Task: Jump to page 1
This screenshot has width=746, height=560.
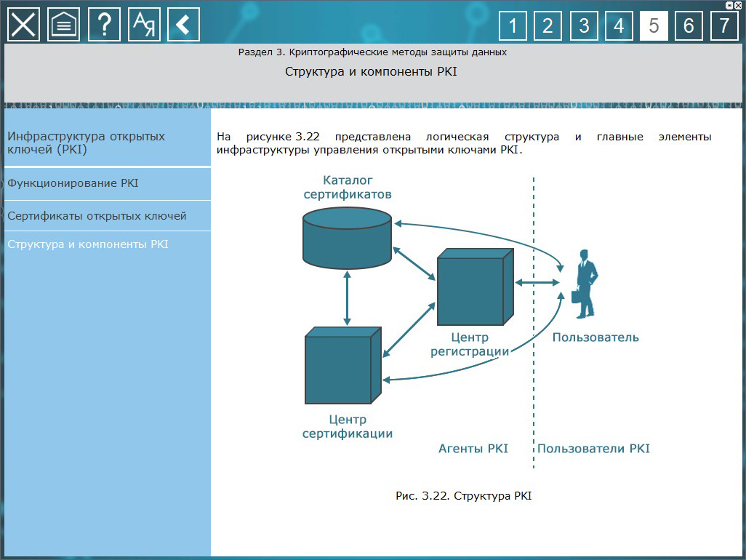Action: pyautogui.click(x=513, y=26)
